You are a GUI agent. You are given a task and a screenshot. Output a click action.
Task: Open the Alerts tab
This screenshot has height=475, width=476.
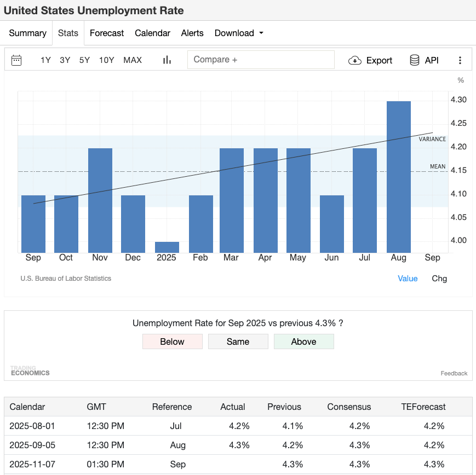click(192, 33)
